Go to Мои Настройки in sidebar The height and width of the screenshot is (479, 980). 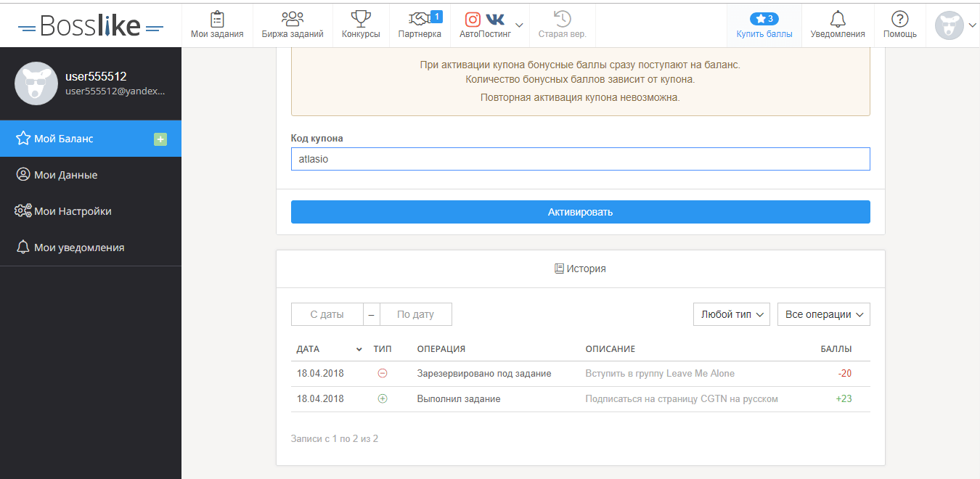click(x=73, y=211)
